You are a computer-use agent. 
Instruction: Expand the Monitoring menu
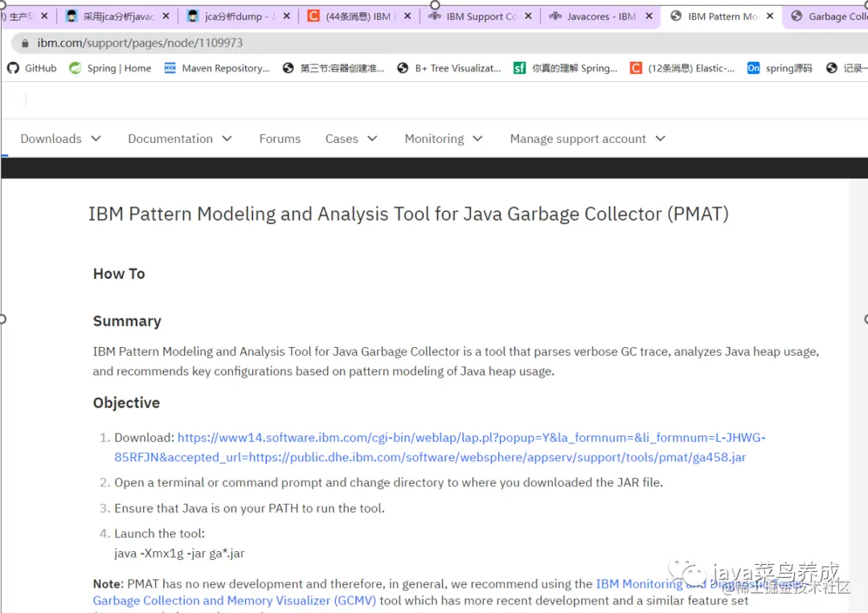pyautogui.click(x=444, y=139)
